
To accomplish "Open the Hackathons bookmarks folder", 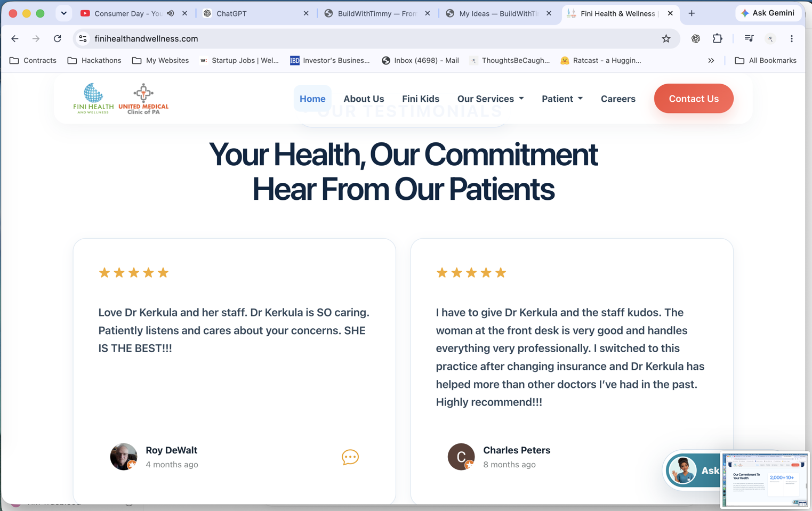I will pyautogui.click(x=94, y=60).
